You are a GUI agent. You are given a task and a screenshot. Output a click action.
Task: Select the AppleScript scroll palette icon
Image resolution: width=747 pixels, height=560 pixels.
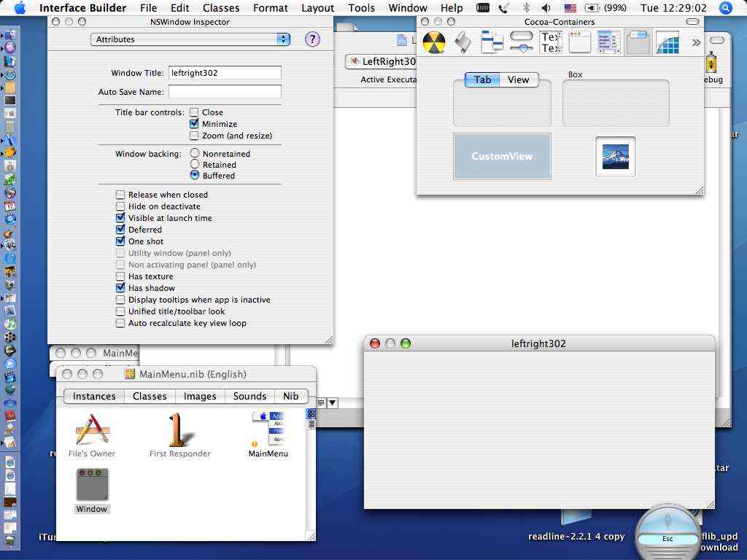tap(463, 43)
